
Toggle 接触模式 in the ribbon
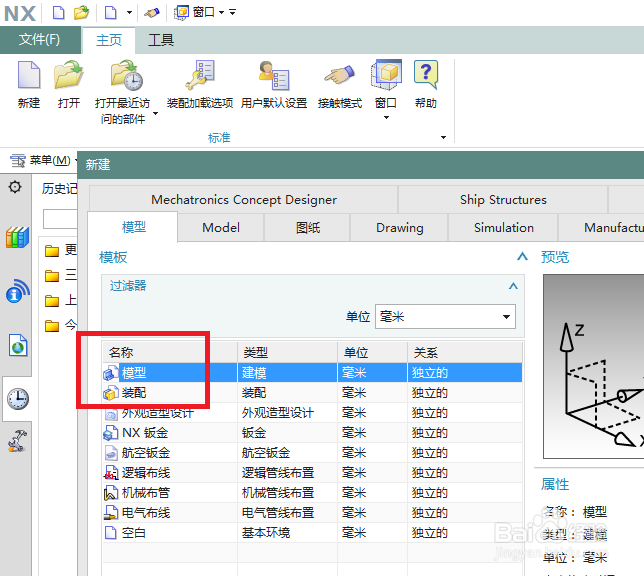340,85
